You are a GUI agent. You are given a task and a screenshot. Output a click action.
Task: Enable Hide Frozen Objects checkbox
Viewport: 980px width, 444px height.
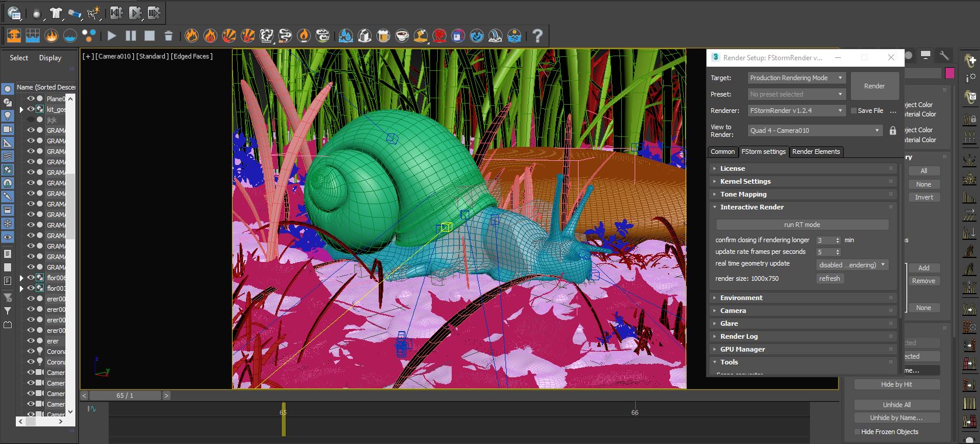pyautogui.click(x=857, y=432)
